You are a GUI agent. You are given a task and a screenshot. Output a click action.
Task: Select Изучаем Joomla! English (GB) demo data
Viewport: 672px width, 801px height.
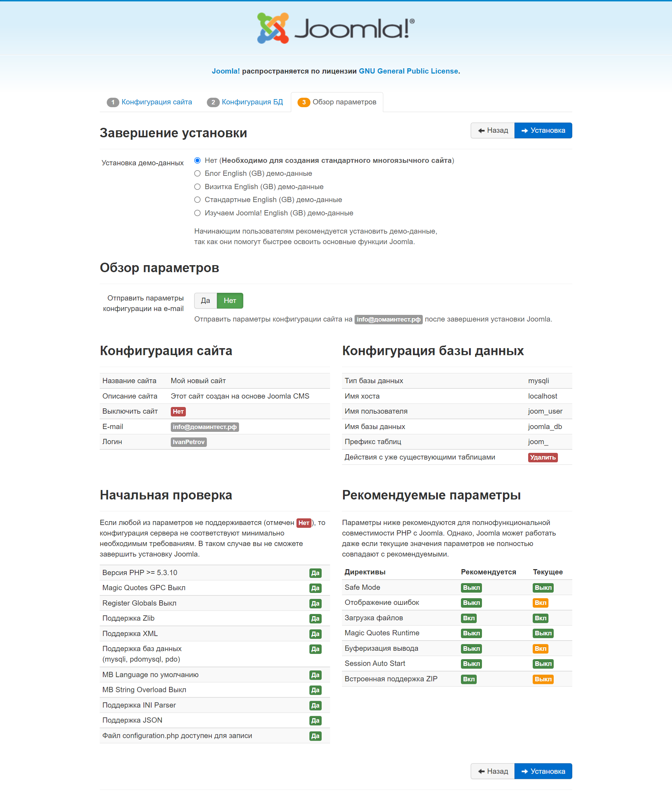click(x=197, y=213)
